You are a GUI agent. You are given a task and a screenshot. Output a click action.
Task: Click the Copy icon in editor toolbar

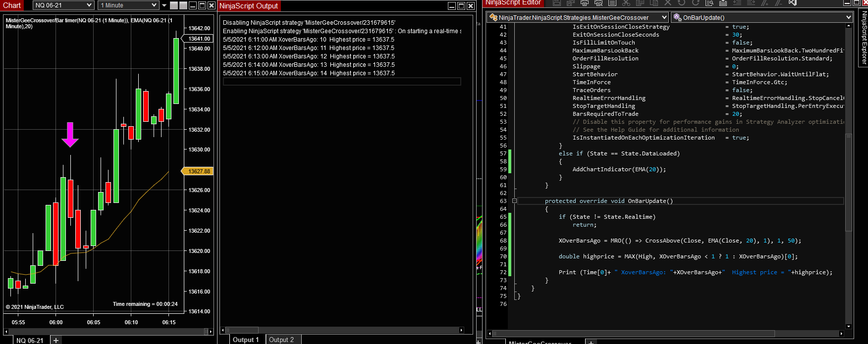[640, 2]
